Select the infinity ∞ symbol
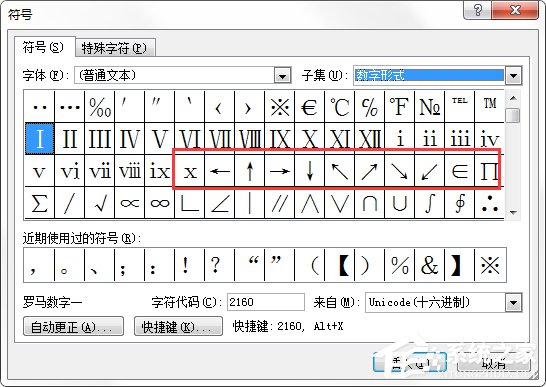Image resolution: width=546 pixels, height=387 pixels. click(x=159, y=203)
